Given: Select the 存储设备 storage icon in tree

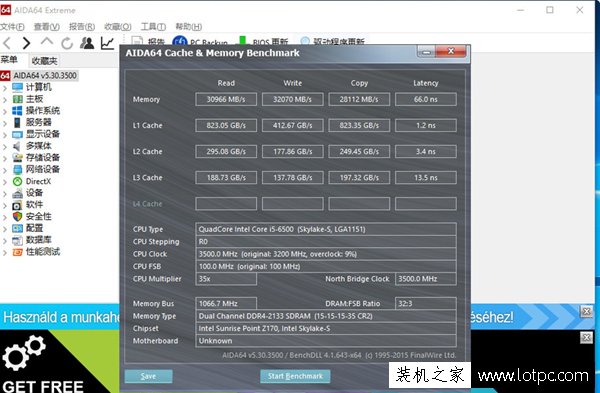Looking at the screenshot, I should coord(18,158).
